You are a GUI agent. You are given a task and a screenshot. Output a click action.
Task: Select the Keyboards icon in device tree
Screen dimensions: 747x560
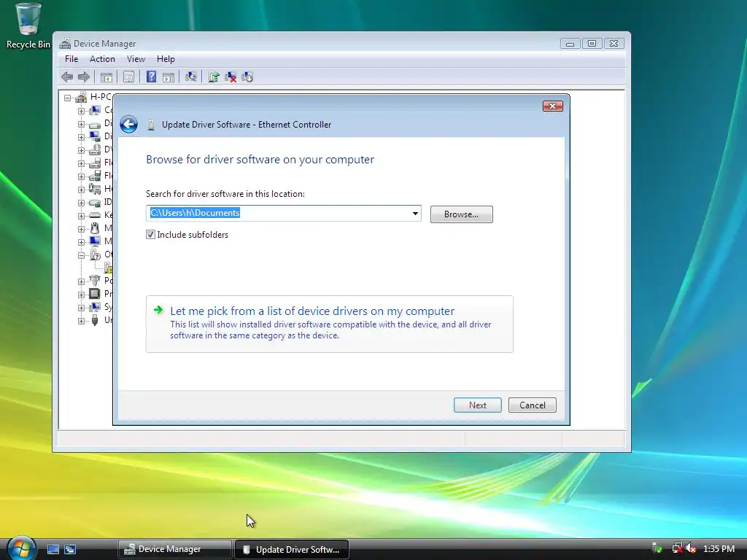95,215
